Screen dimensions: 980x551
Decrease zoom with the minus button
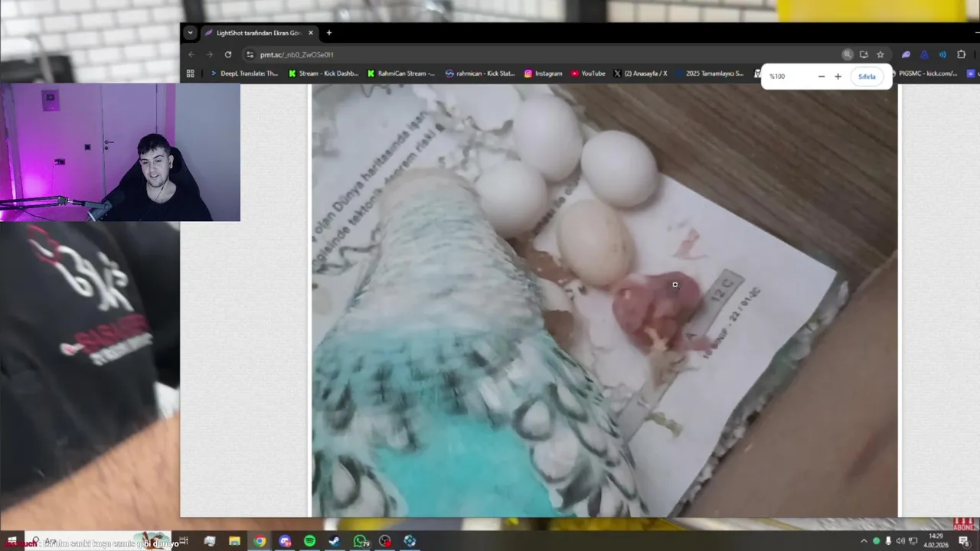(822, 77)
